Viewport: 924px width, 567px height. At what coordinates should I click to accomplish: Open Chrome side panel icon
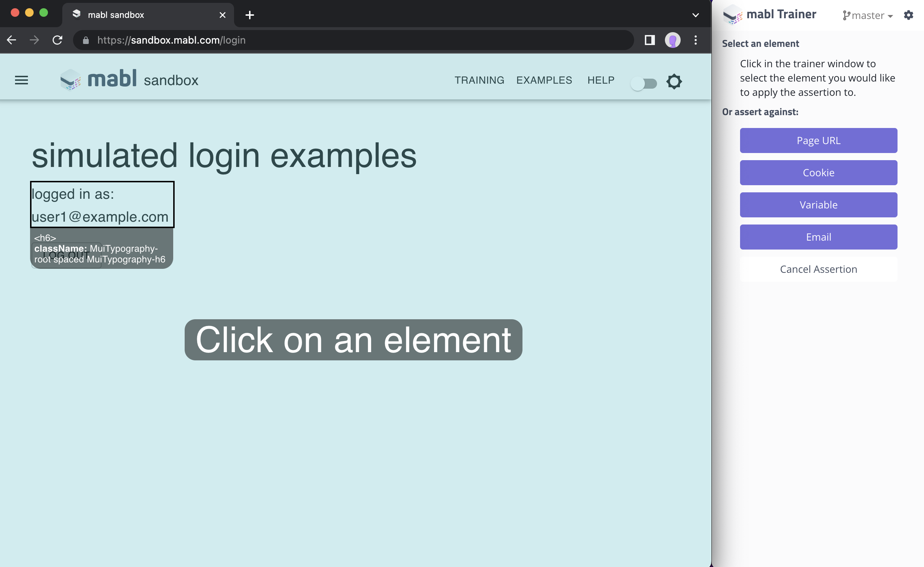650,40
